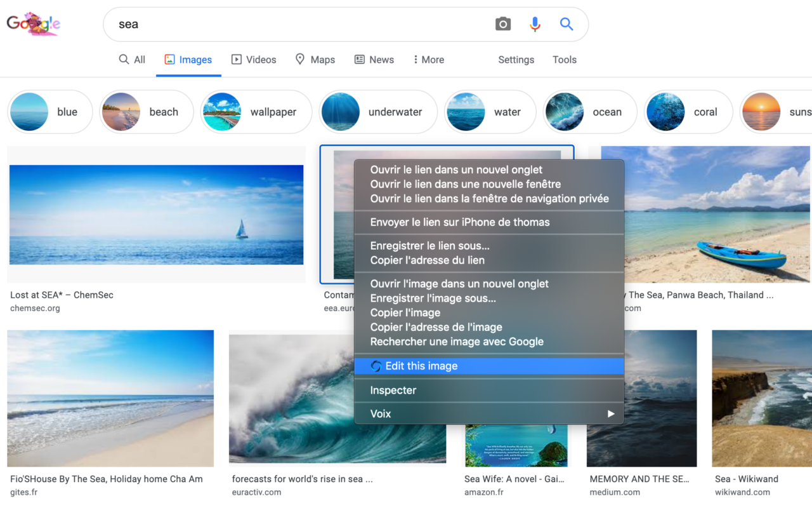
Task: Expand the 'Voix' submenu
Action: 489,414
